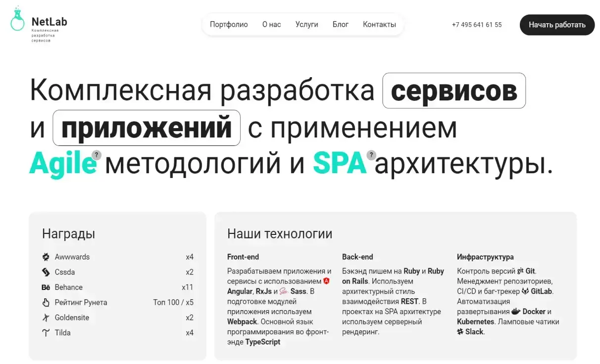Viewport: 600px width, 364px height.
Task: Click the Рейтинг Рунета hand icon
Action: click(46, 302)
